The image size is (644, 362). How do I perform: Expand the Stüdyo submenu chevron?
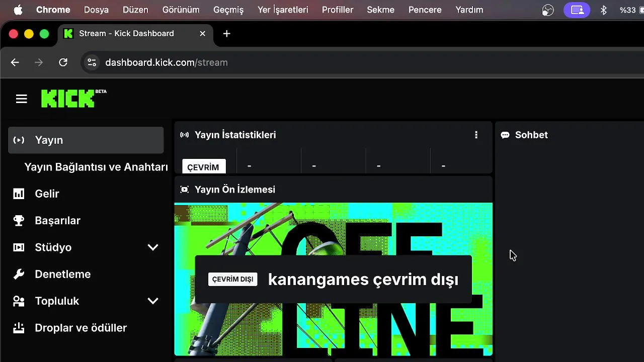tap(153, 247)
